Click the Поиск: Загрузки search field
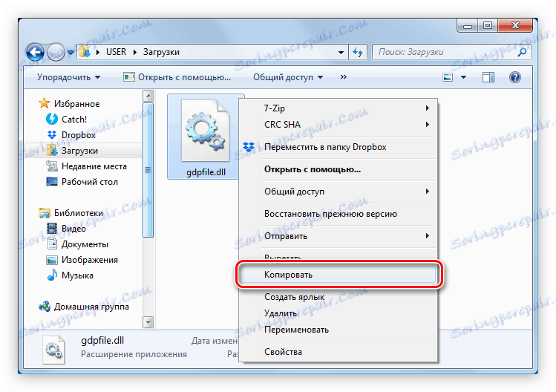Image resolution: width=556 pixels, height=392 pixels. 452,52
